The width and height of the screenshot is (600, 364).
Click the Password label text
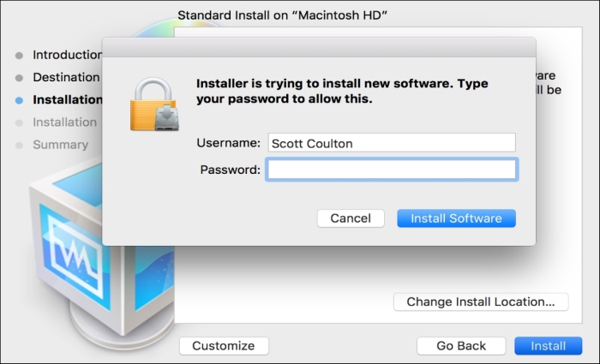coord(230,170)
